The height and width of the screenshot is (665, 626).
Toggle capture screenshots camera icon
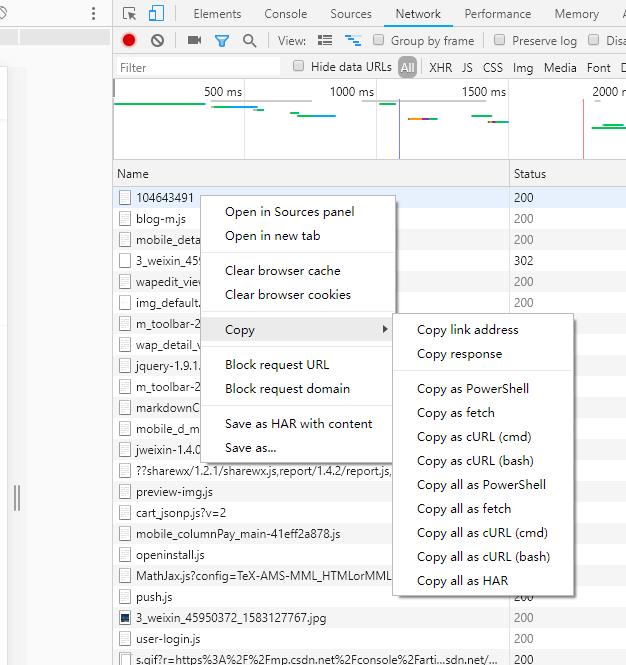click(194, 40)
